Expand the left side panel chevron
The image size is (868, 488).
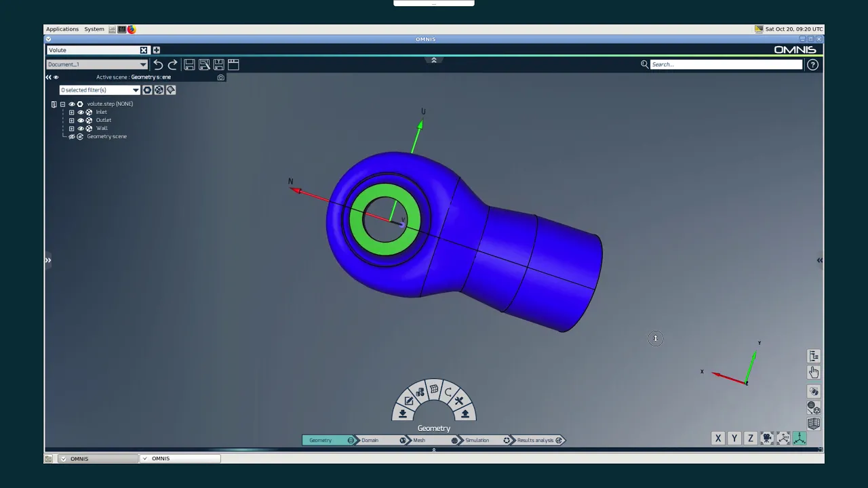tap(48, 260)
